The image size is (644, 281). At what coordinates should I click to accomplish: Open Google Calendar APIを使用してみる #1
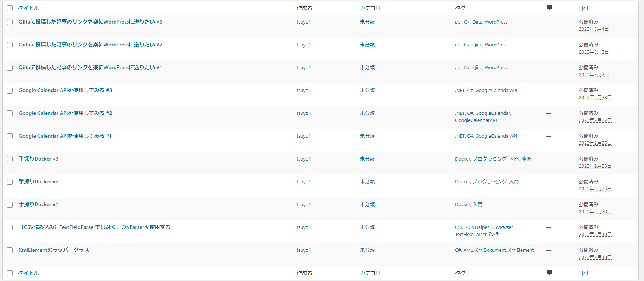(x=65, y=136)
